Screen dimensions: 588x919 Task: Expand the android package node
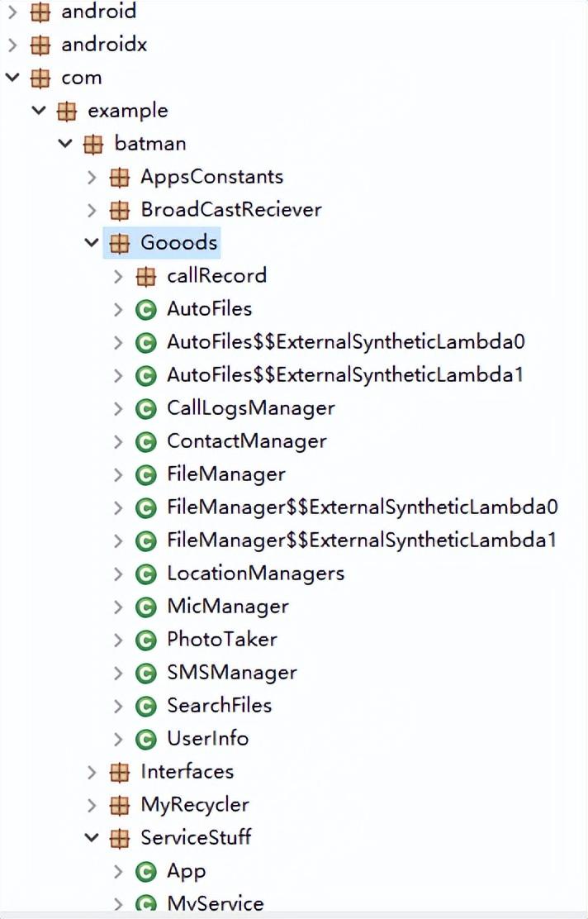pyautogui.click(x=12, y=12)
